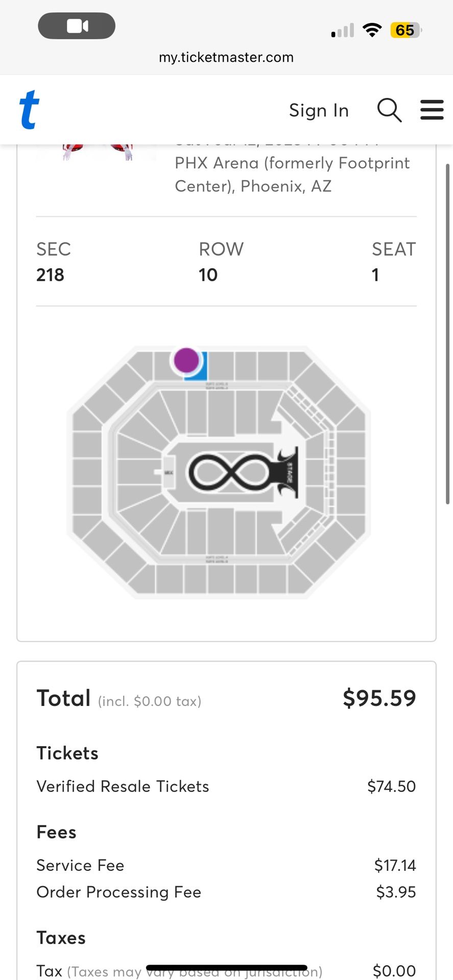The image size is (453, 980).
Task: Click the $95.59 total amount
Action: 379,698
